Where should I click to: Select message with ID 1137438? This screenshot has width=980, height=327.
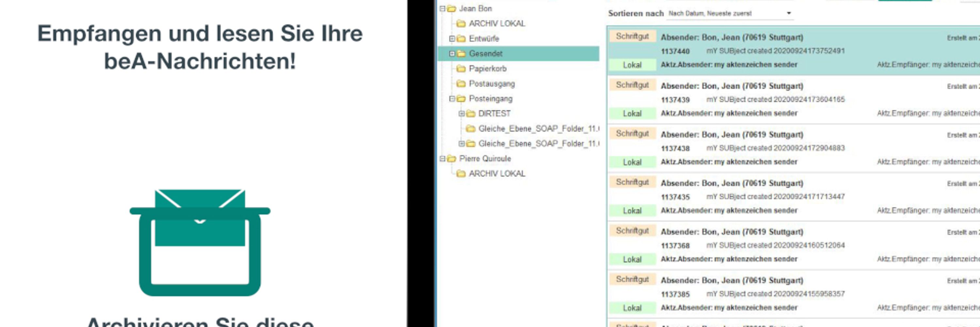[793, 148]
